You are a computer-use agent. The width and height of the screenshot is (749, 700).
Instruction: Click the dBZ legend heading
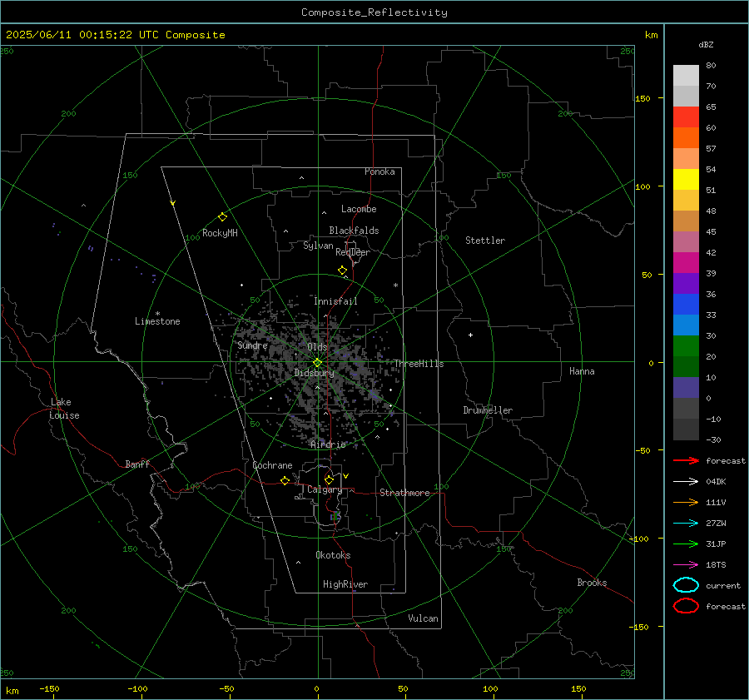(x=706, y=45)
